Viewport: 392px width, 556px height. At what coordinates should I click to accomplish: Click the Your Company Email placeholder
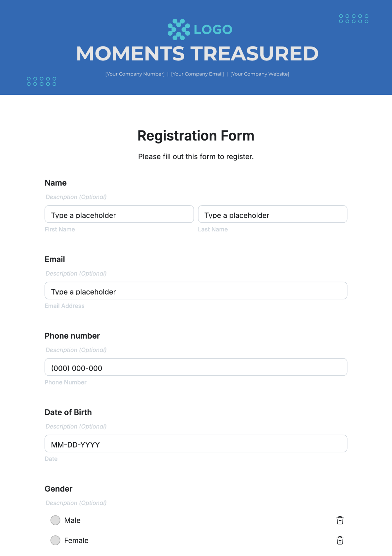(198, 74)
